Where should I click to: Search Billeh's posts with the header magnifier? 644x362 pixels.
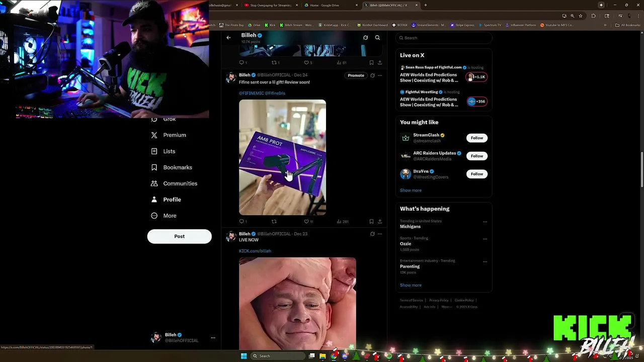pyautogui.click(x=377, y=38)
